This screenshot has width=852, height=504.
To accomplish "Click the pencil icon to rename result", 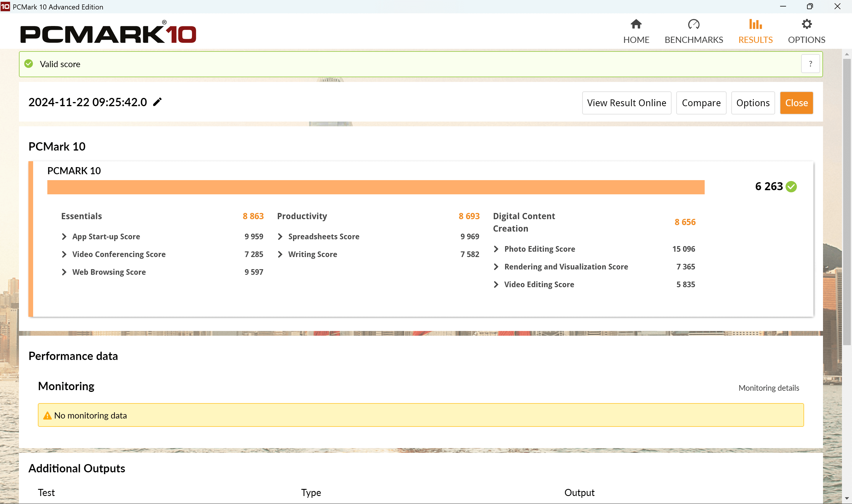I will (x=157, y=102).
